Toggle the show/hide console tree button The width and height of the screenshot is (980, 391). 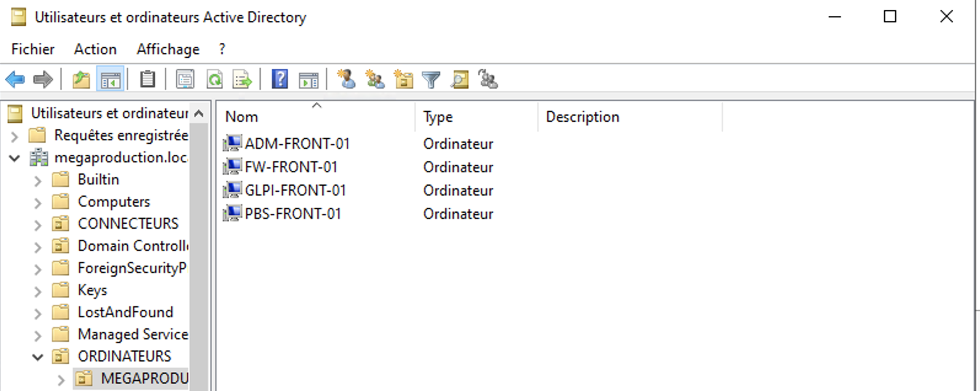[x=111, y=79]
